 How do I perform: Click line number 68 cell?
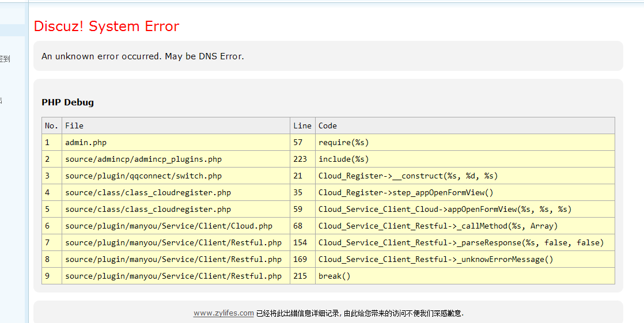[x=302, y=226]
